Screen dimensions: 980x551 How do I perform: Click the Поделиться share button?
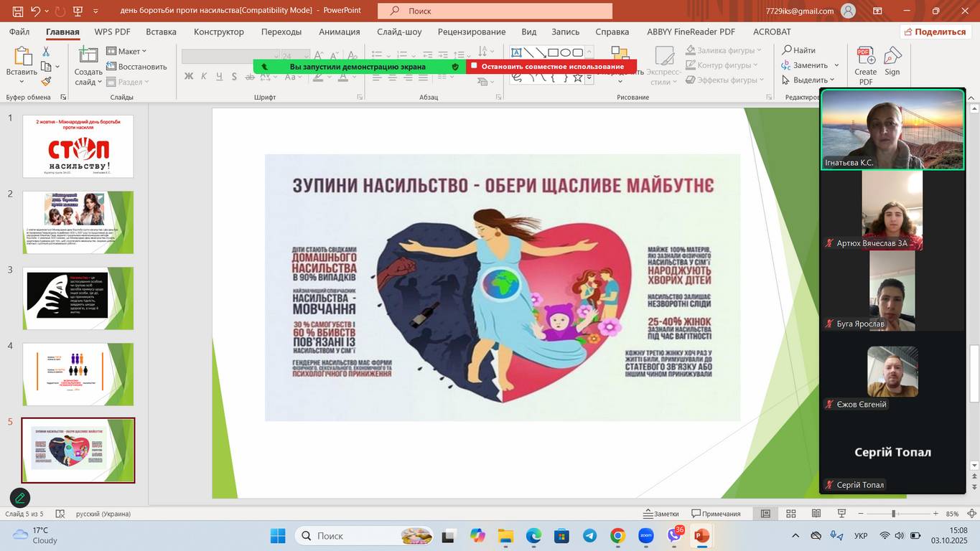tap(935, 32)
